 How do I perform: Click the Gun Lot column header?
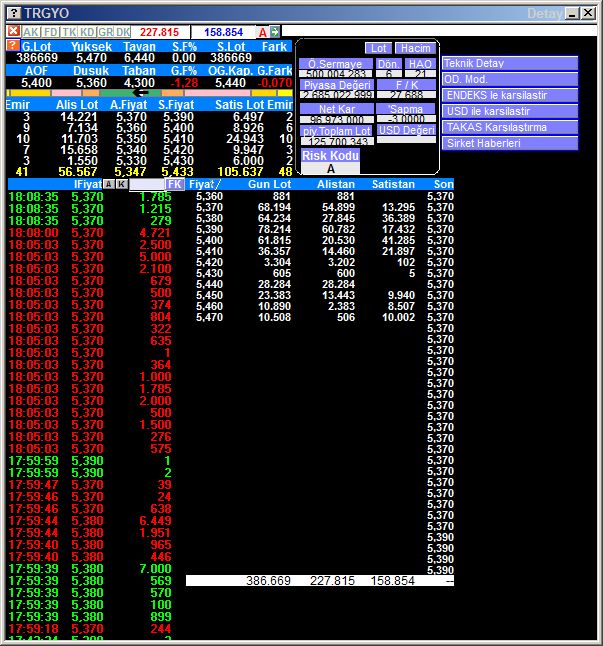click(269, 184)
